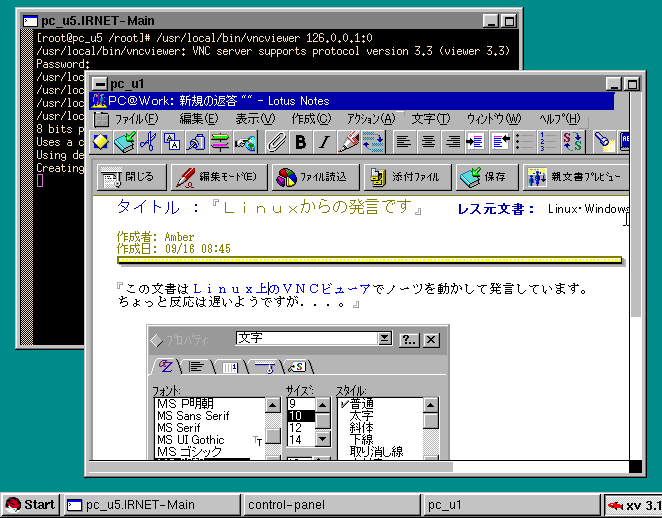Screen dimensions: 662x518
Task: Switch to the font tab in properties
Action: click(166, 366)
